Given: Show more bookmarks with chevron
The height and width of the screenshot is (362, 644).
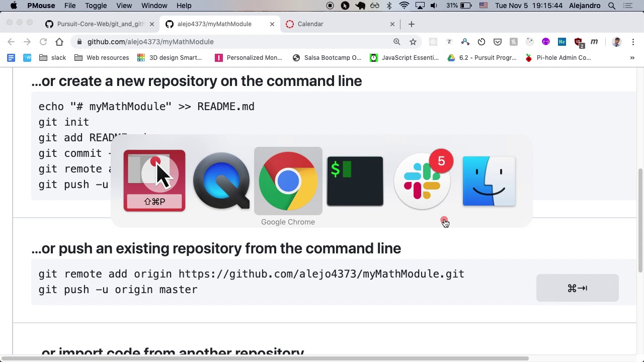Looking at the screenshot, I should [632, 58].
